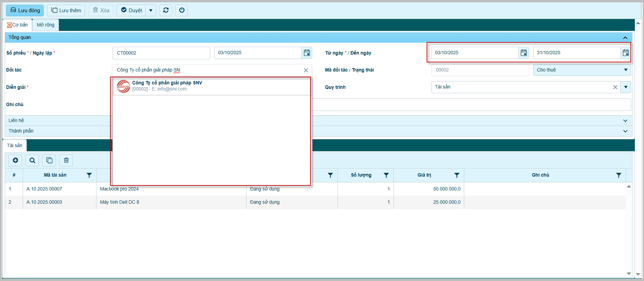This screenshot has width=644, height=281.
Task: Click the refresh icon in the top toolbar
Action: pos(166,10)
